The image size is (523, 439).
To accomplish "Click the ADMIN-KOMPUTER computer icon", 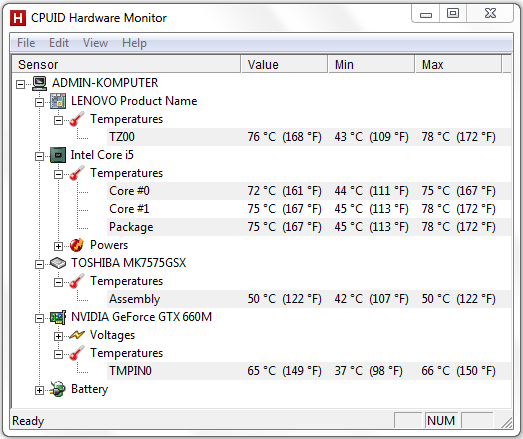I will 40,83.
